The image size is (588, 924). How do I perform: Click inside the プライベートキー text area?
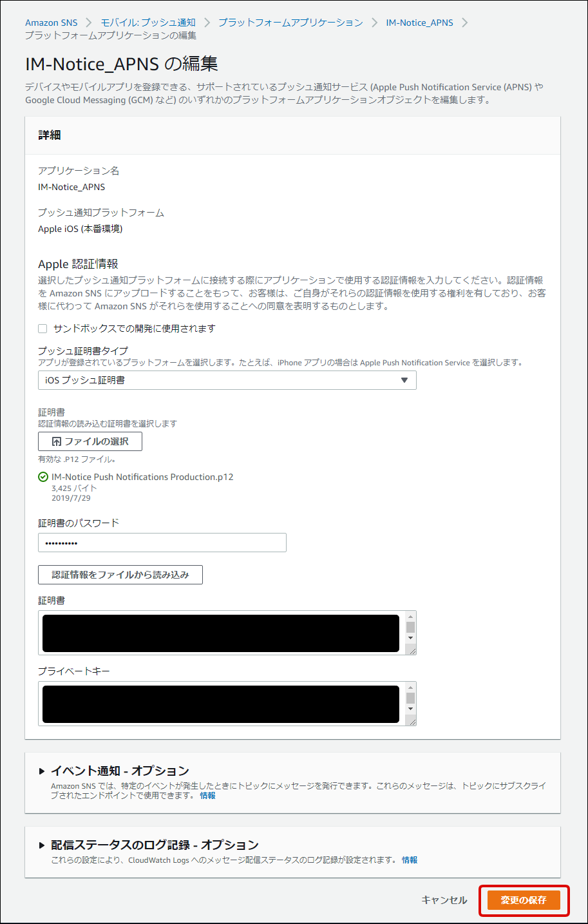click(221, 704)
